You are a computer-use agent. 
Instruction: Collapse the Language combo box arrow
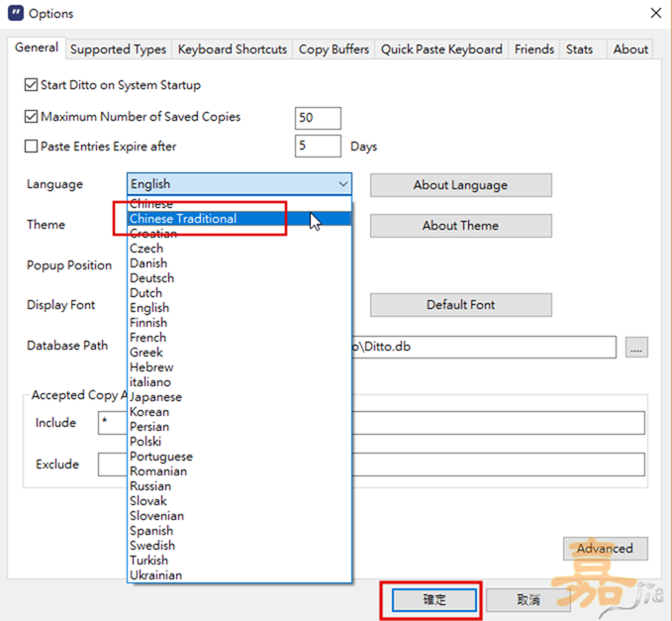[x=342, y=184]
